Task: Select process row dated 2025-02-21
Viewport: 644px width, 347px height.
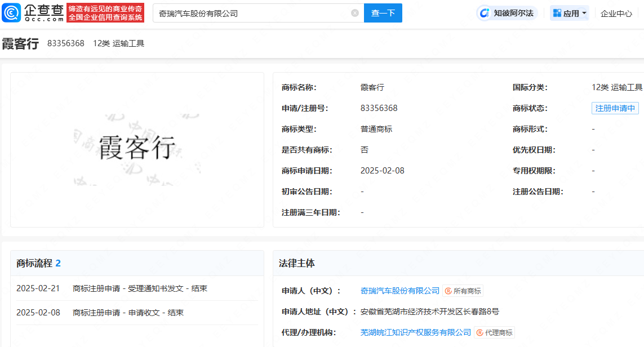Action: coord(137,288)
